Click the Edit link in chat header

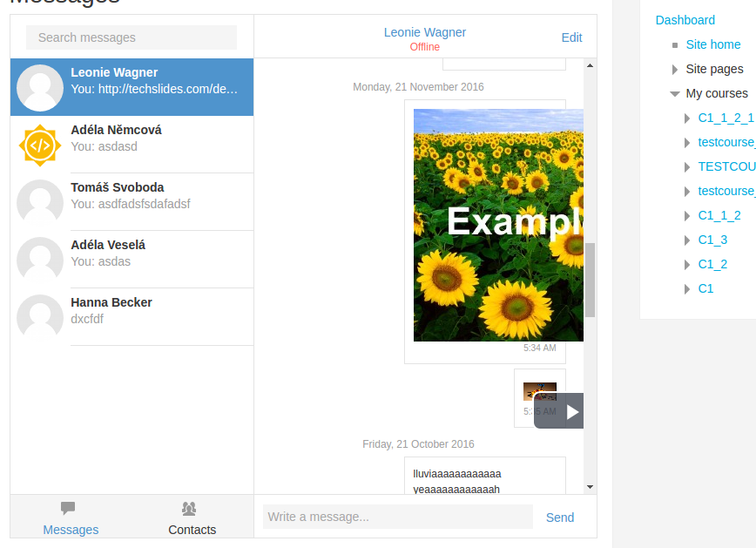pyautogui.click(x=572, y=37)
